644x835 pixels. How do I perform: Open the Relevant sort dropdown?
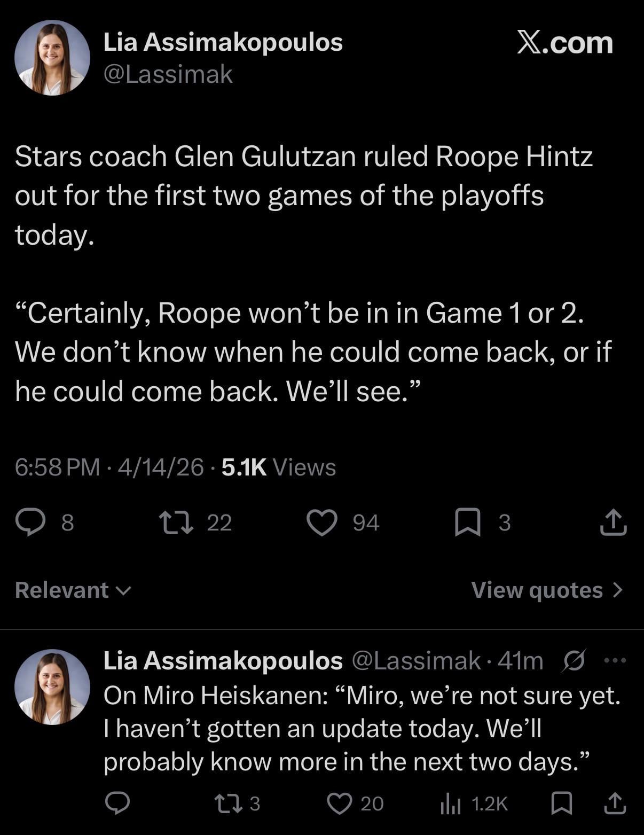pos(73,590)
